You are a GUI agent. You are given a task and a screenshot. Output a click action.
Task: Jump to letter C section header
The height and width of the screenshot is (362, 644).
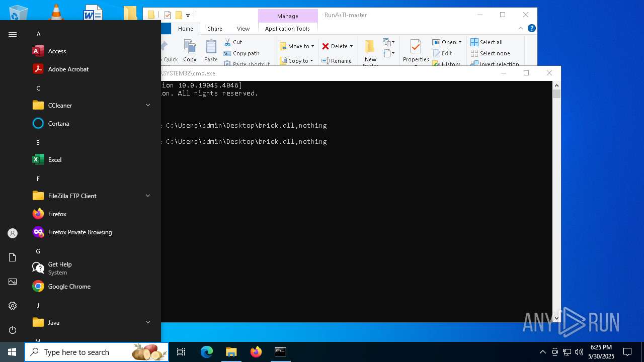(x=38, y=88)
